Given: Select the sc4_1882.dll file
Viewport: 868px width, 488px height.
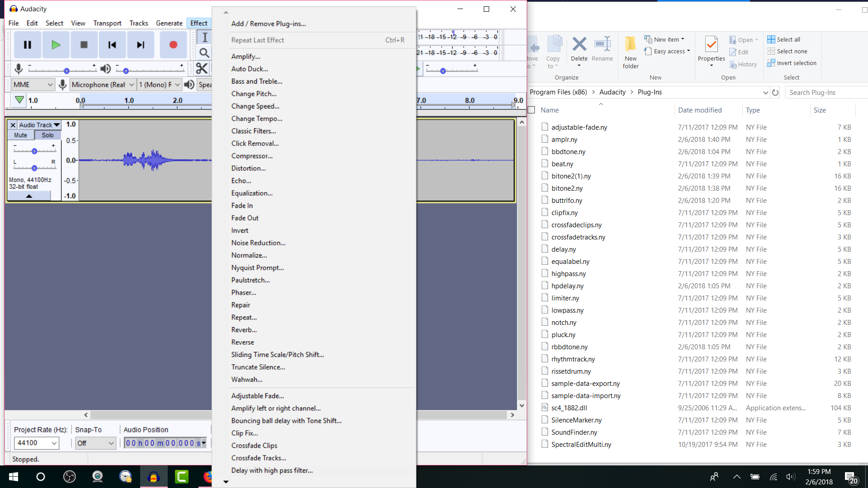Looking at the screenshot, I should 569,408.
